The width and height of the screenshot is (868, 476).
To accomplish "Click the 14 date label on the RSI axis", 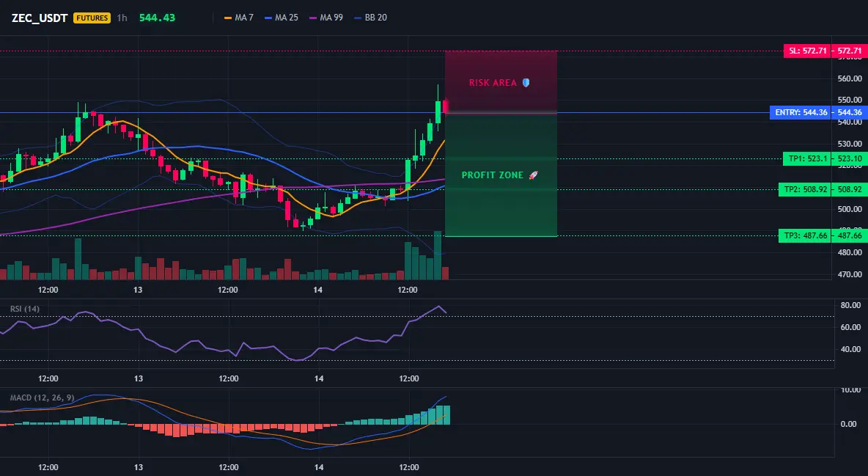I will [x=319, y=378].
